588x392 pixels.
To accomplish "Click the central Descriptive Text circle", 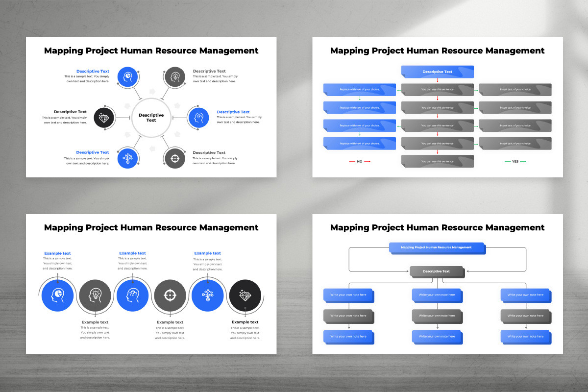I will (151, 118).
